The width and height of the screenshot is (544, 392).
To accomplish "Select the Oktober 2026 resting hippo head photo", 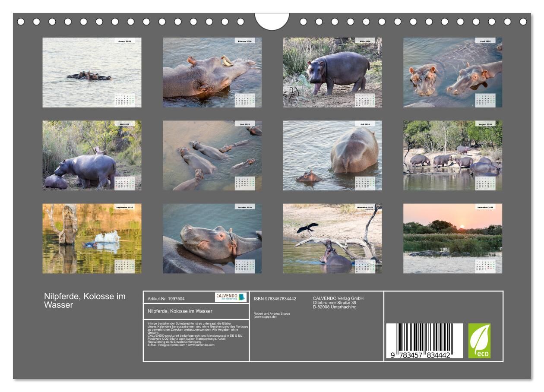I will (x=212, y=238).
